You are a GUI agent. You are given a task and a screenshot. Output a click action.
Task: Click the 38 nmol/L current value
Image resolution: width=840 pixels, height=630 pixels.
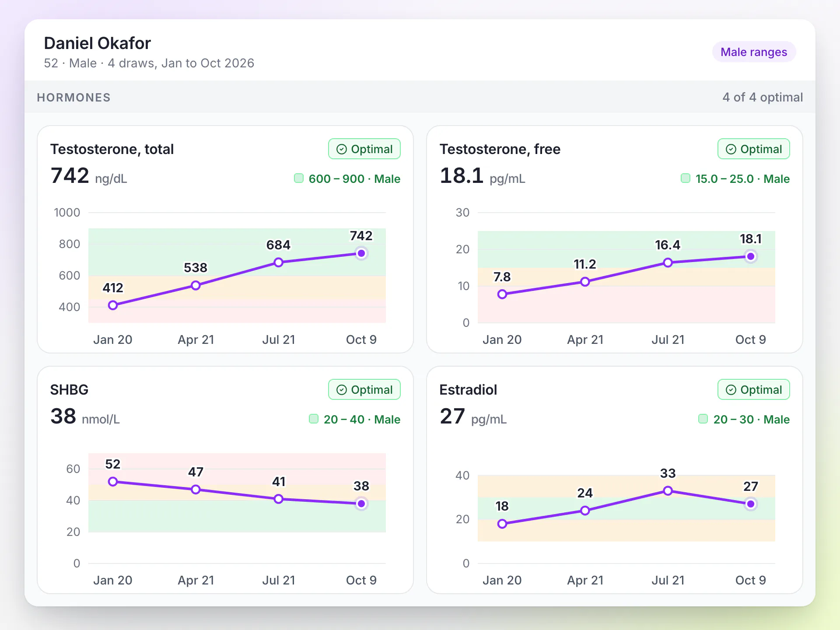(x=85, y=416)
